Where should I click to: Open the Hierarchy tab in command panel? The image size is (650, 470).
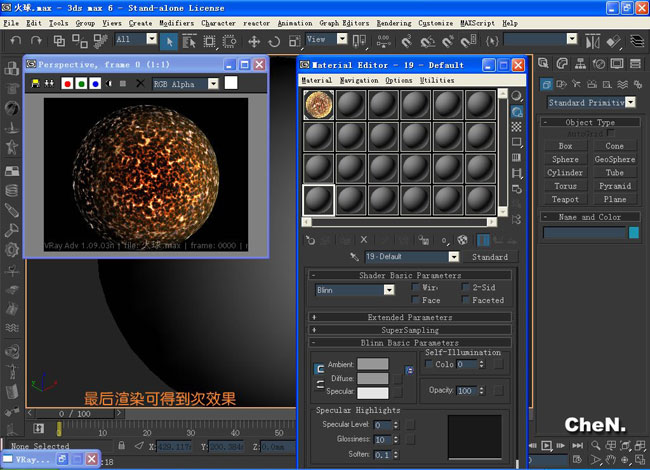coord(580,63)
